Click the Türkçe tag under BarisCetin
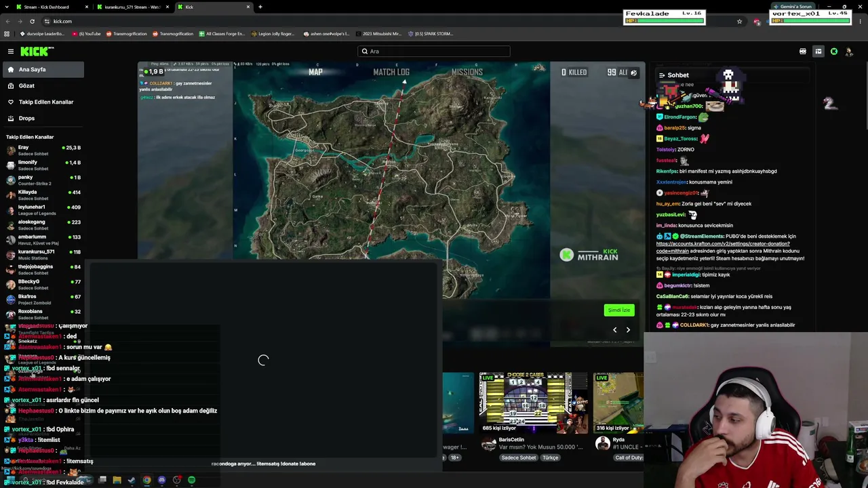The width and height of the screenshot is (868, 488). tap(550, 457)
